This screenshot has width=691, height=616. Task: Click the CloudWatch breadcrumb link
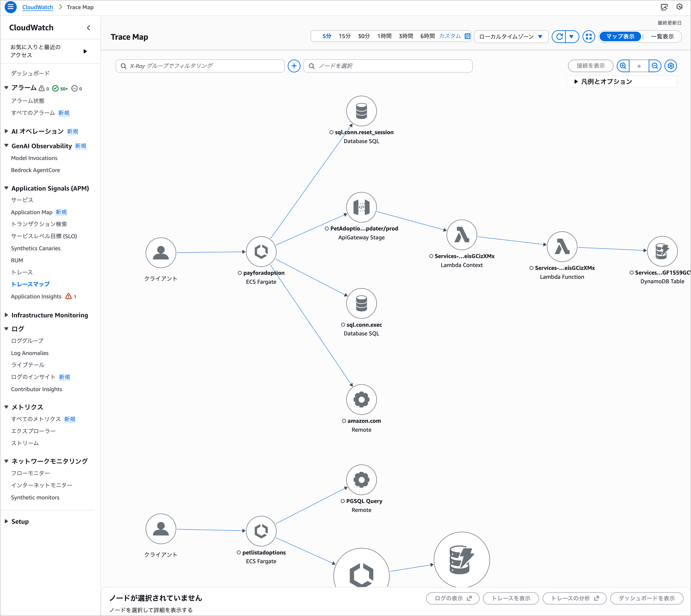point(38,7)
